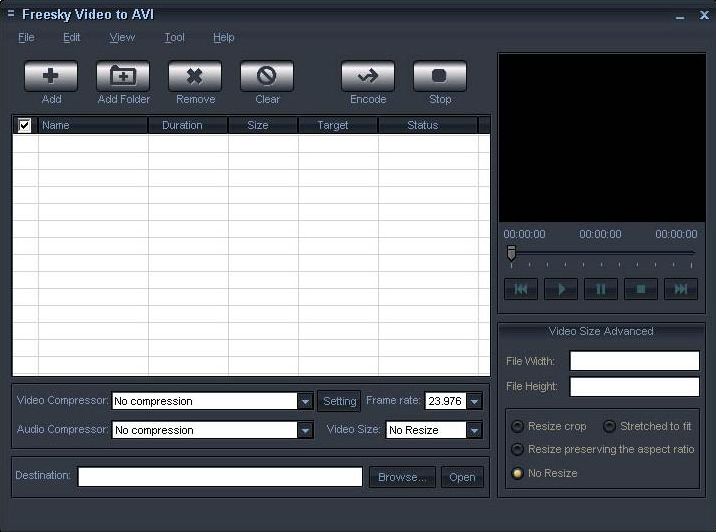This screenshot has width=716, height=532.
Task: Open the View menu
Action: tap(122, 37)
